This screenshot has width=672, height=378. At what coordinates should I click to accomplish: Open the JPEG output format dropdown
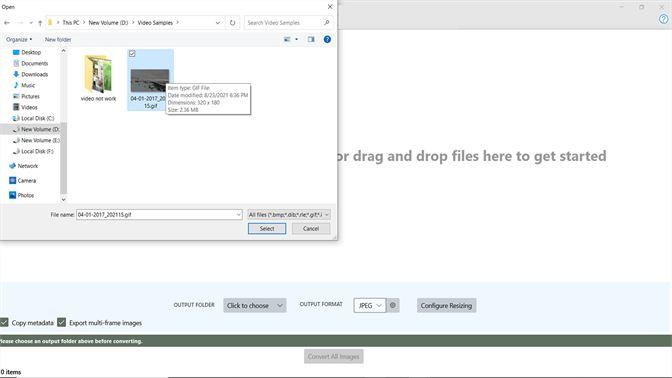pos(370,305)
